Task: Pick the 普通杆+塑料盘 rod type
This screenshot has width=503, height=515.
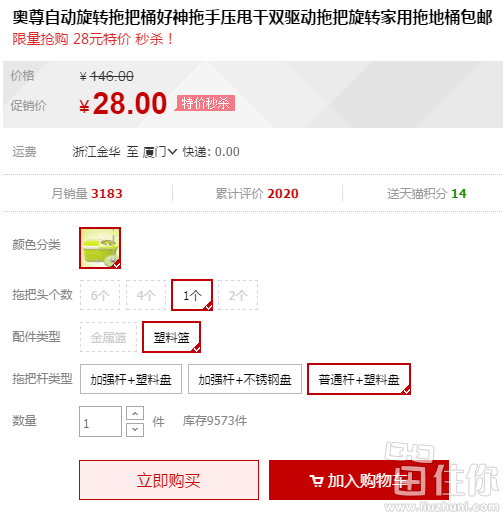Action: point(359,379)
